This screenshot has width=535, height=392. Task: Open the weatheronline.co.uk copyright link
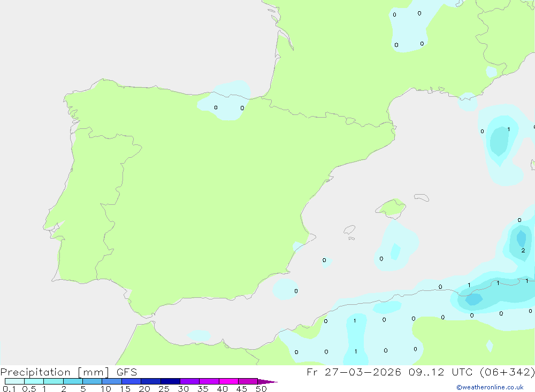tap(490, 387)
